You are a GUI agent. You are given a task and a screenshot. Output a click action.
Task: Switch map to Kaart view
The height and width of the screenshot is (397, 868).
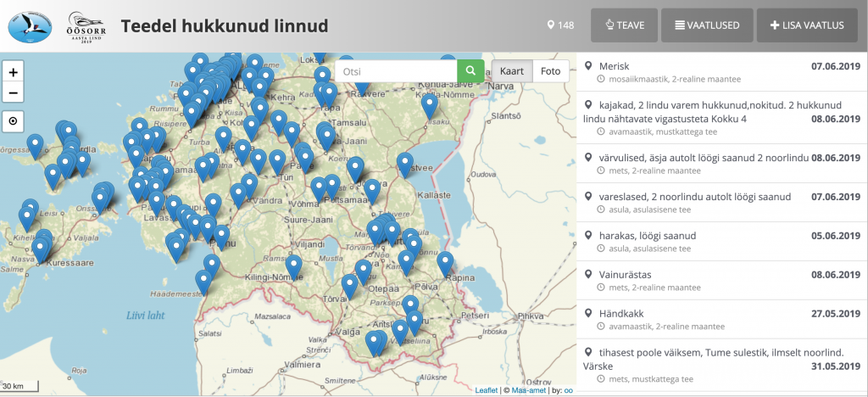[x=512, y=71]
